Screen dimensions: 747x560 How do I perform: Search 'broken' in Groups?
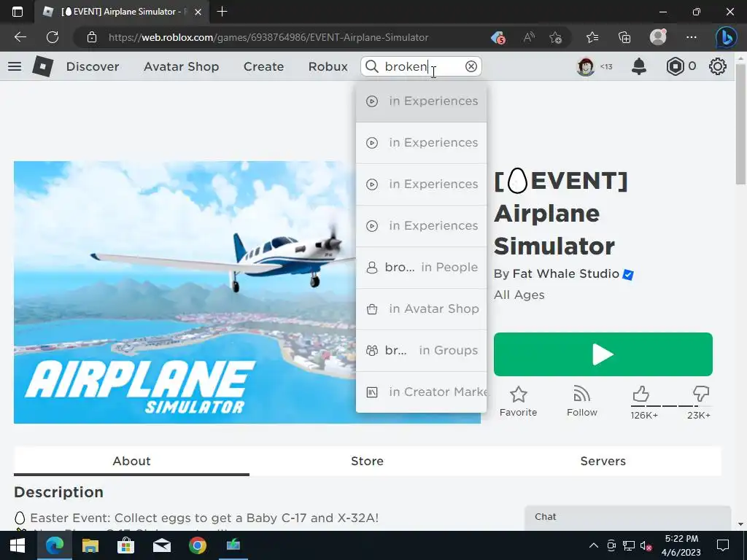tap(421, 350)
